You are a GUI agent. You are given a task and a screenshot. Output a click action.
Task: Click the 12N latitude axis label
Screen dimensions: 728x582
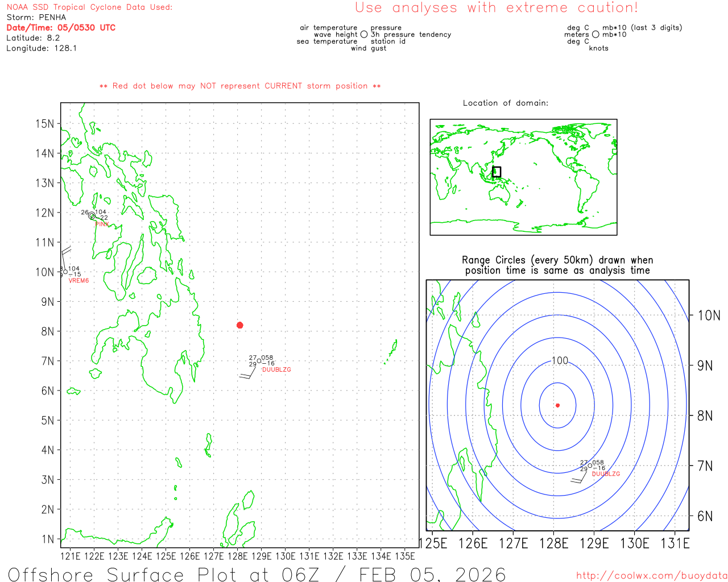[45, 213]
